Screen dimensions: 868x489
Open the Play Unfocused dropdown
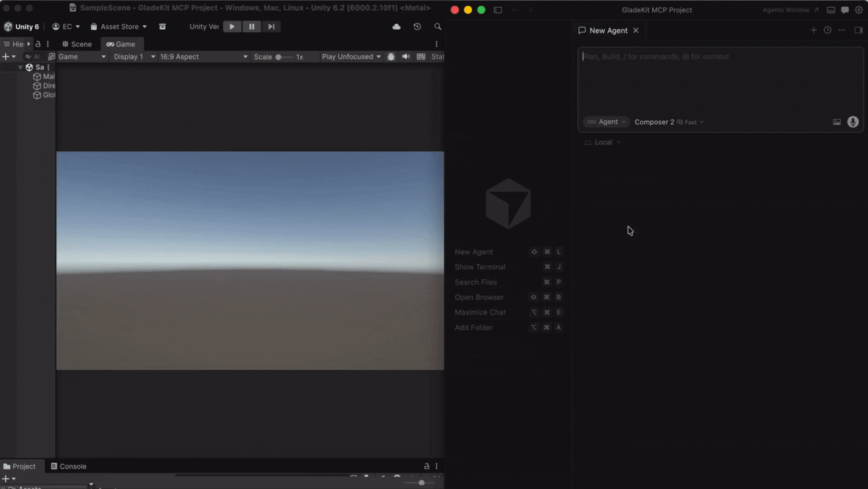click(x=351, y=56)
